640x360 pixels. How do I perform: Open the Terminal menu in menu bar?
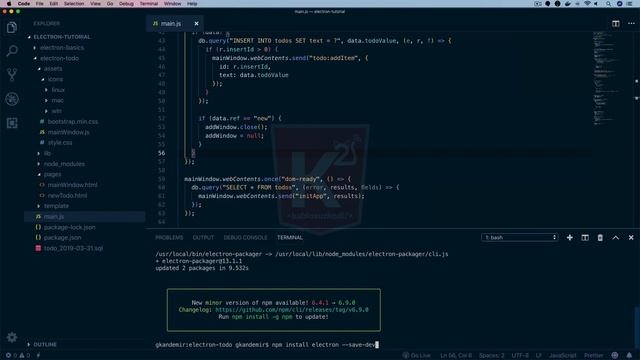point(149,4)
